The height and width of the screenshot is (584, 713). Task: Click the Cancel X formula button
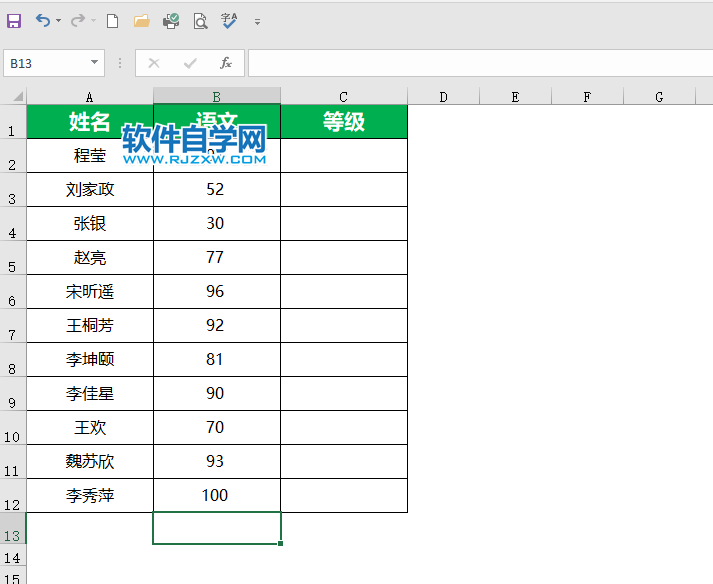tap(154, 63)
